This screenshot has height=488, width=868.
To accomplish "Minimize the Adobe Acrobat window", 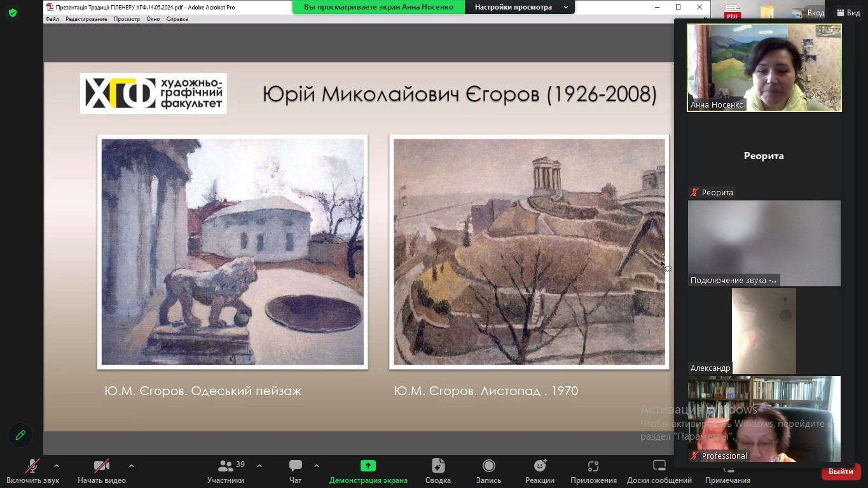I will click(658, 7).
